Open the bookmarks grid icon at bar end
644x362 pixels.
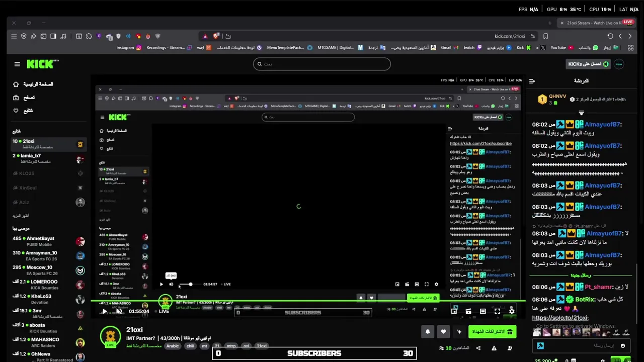(x=631, y=48)
